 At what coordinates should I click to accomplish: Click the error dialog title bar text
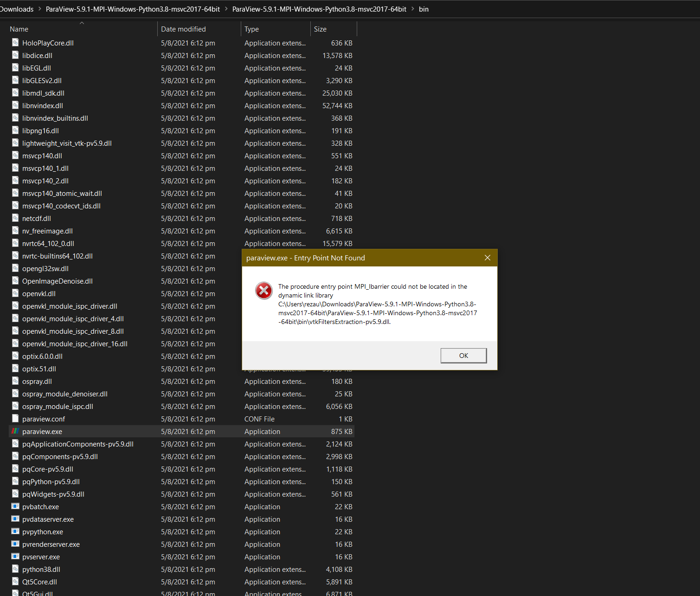tap(306, 258)
